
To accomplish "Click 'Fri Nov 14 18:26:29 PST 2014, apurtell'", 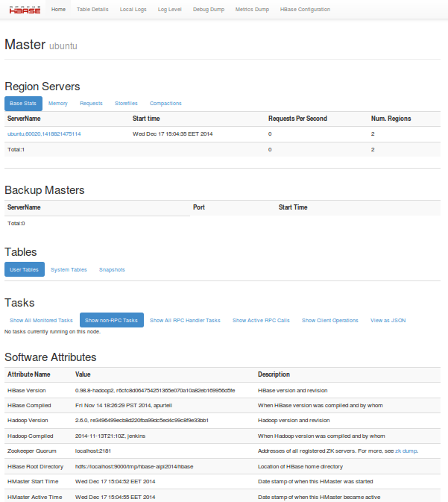I will 124,405.
